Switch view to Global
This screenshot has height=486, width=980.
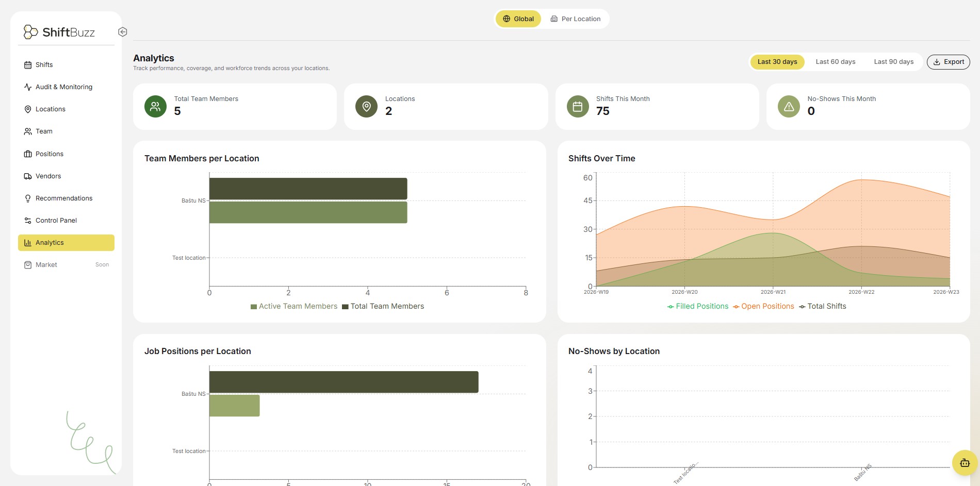click(518, 19)
